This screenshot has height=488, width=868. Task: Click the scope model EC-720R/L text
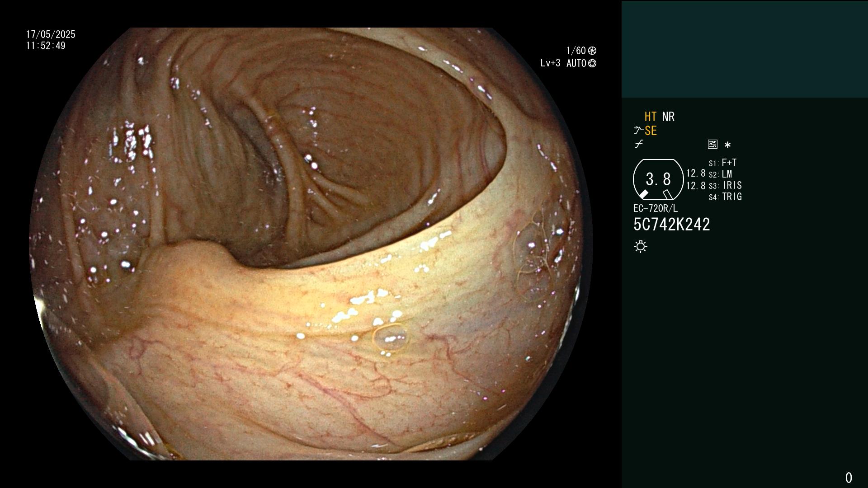656,208
